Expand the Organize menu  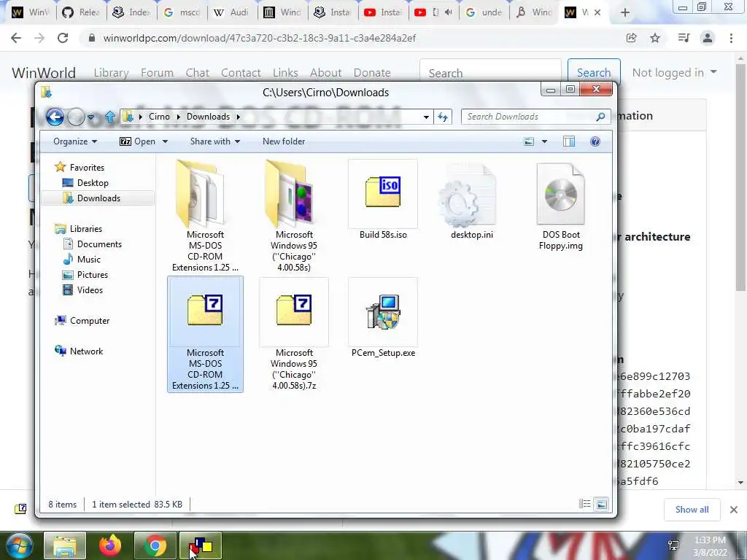(75, 141)
